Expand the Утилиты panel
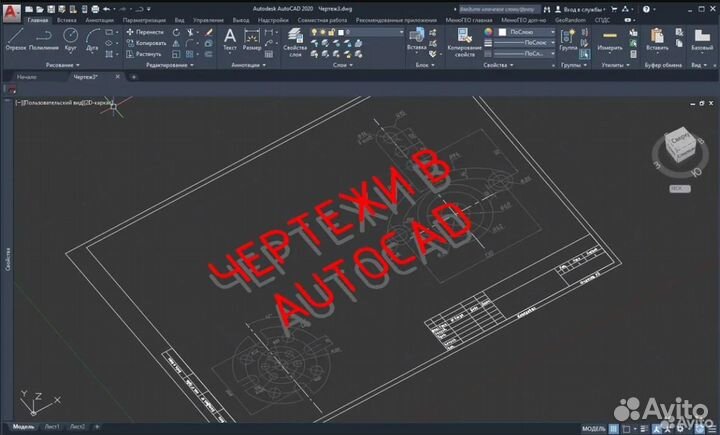 [615, 65]
